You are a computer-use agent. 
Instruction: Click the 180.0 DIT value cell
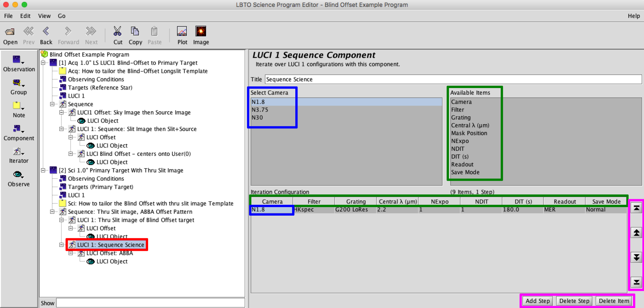click(523, 210)
